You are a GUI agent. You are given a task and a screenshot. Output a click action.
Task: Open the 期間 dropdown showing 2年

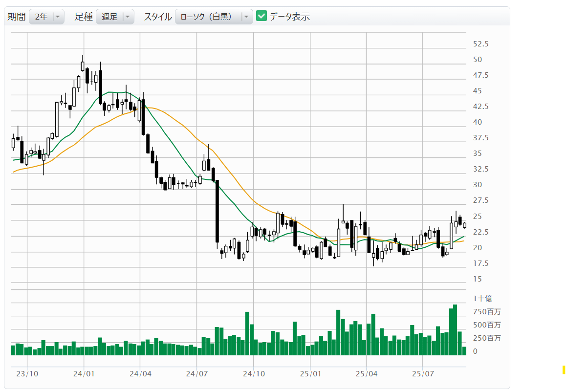pos(46,17)
